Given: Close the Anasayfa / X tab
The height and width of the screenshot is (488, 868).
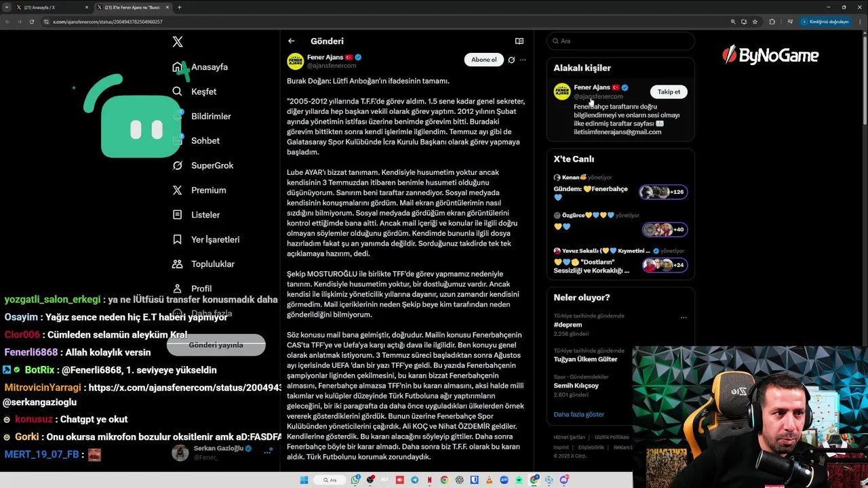Looking at the screenshot, I should click(87, 7).
